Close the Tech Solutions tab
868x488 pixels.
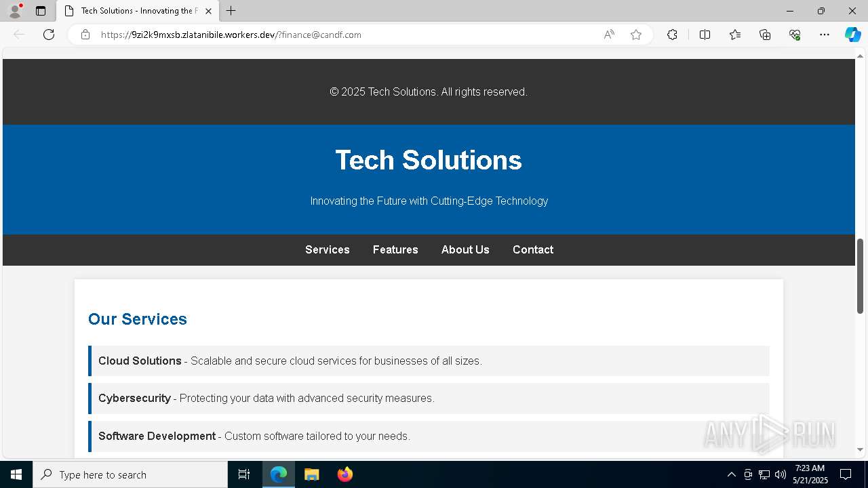coord(208,11)
